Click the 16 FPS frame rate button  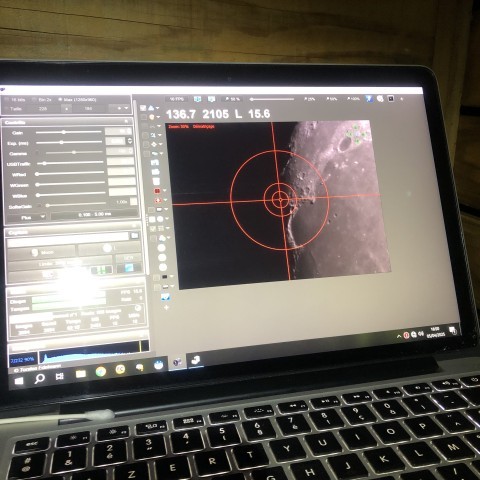tap(177, 99)
